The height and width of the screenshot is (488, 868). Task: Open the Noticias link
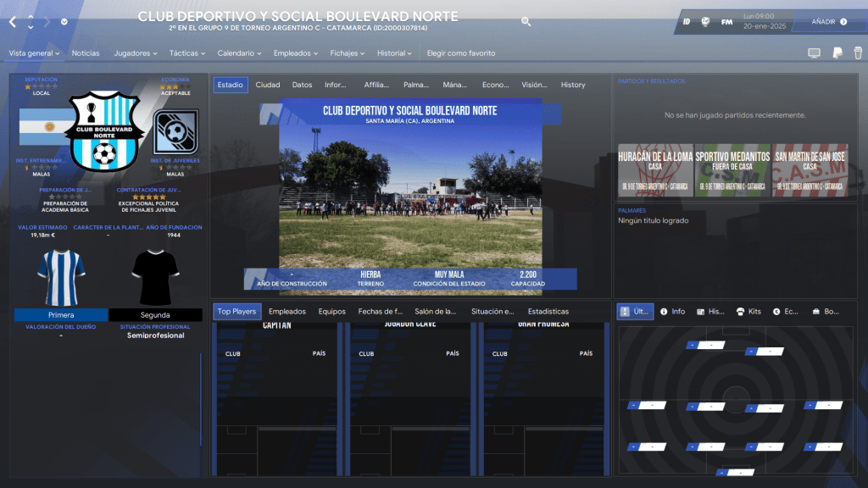[x=86, y=53]
